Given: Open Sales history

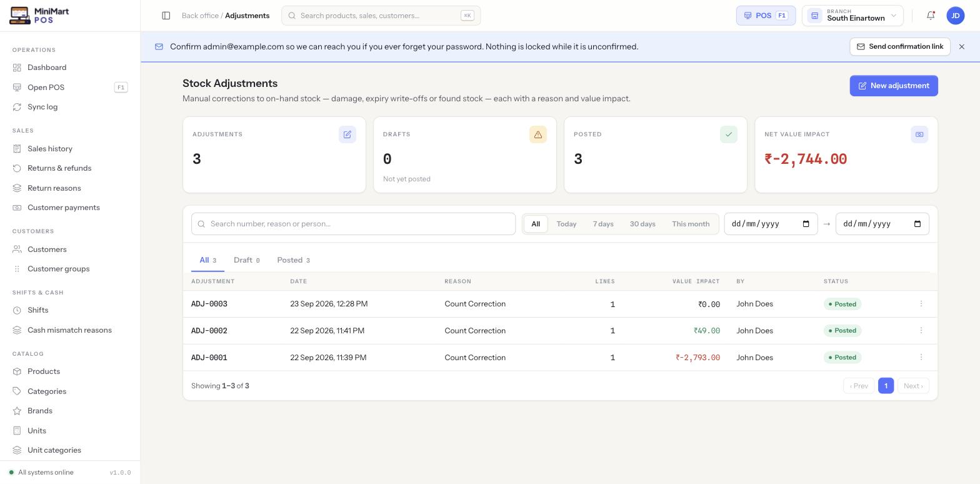Looking at the screenshot, I should pos(70,149).
